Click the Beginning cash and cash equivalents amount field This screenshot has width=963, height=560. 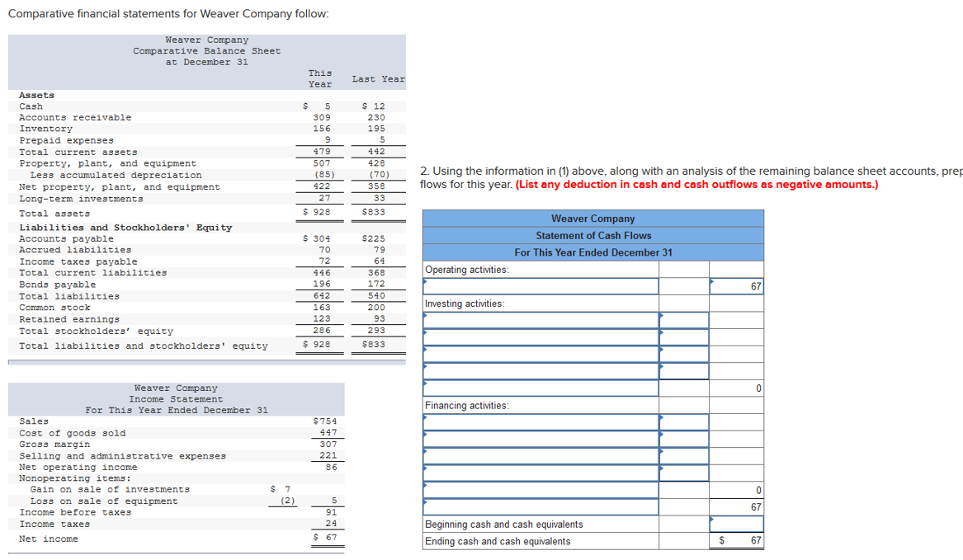click(x=736, y=524)
